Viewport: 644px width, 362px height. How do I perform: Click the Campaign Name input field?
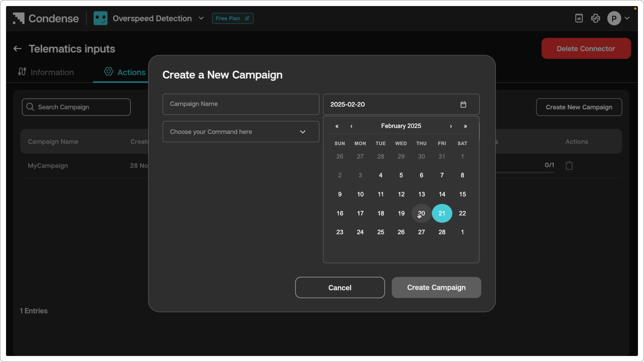coord(240,104)
